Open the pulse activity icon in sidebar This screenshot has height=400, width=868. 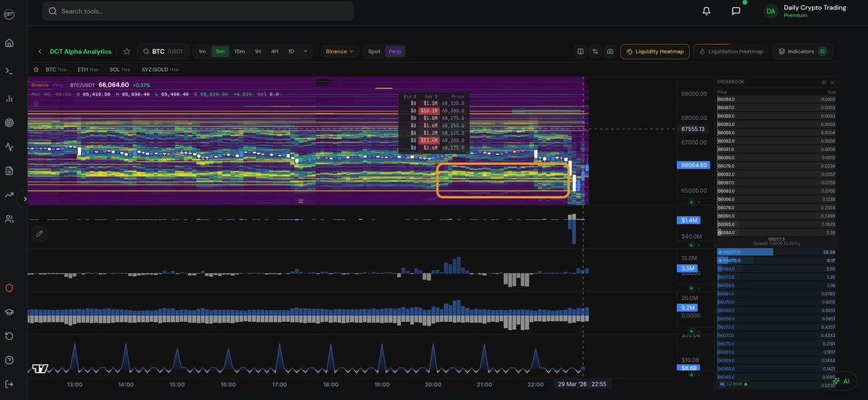coord(9,147)
